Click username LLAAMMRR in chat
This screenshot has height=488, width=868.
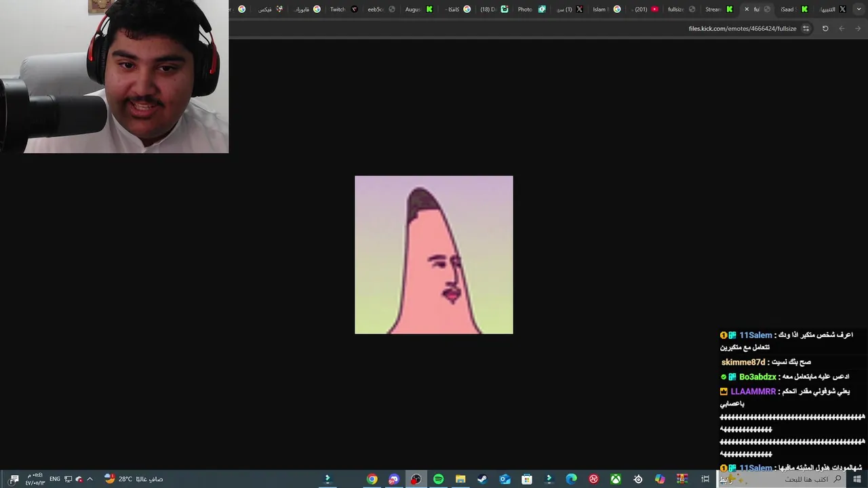tap(753, 392)
